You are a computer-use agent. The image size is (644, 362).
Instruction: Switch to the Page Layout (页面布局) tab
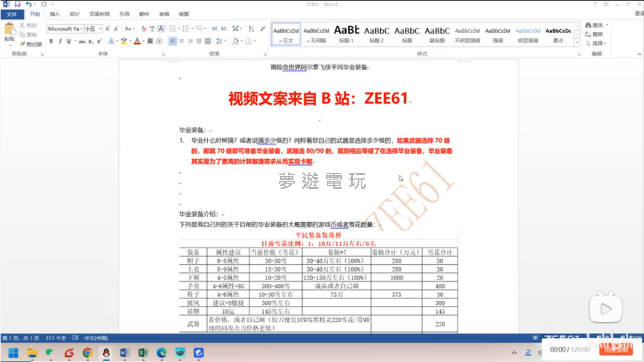pyautogui.click(x=100, y=14)
